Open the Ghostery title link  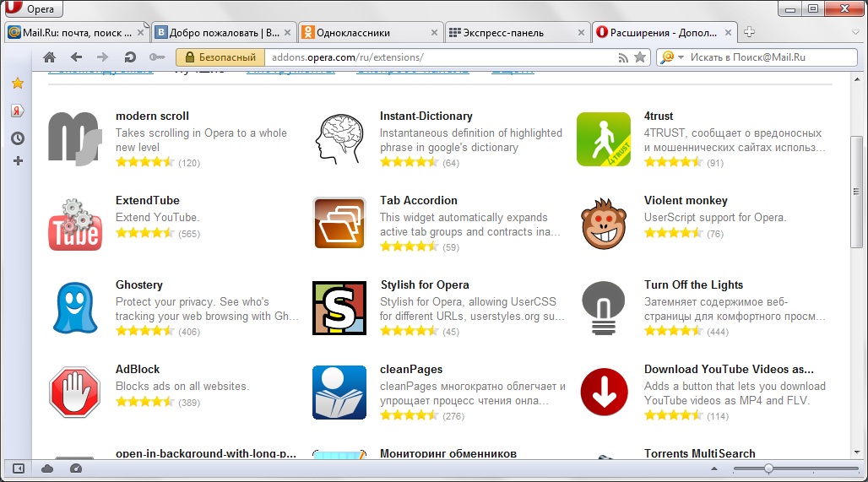pos(139,285)
